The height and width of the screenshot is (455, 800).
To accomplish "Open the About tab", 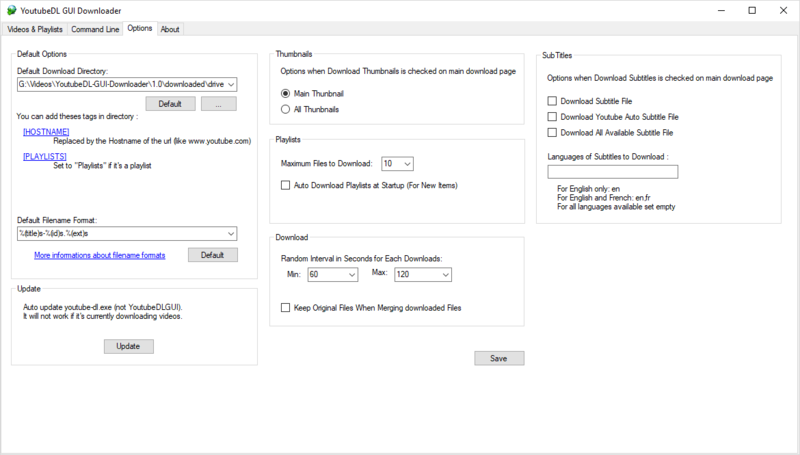I will [x=170, y=30].
